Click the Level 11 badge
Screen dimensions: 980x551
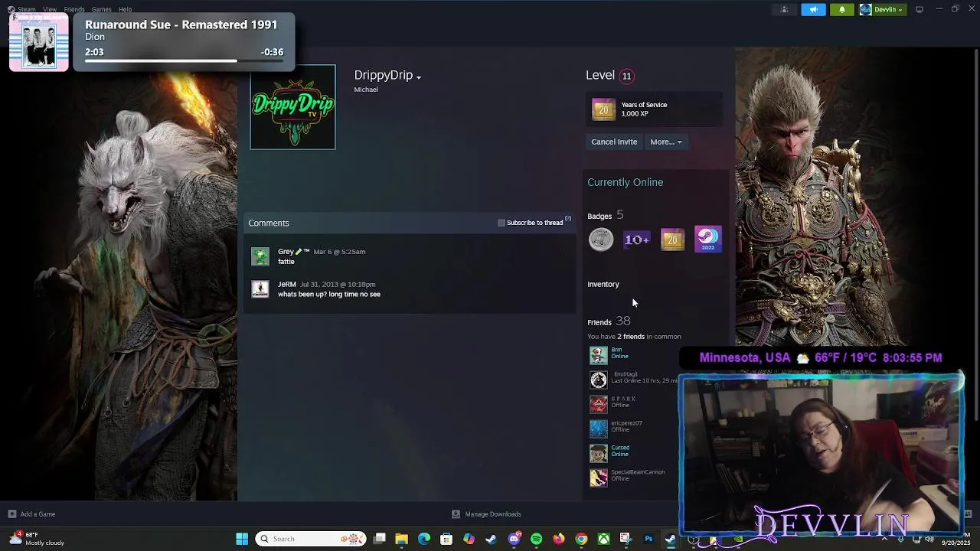point(626,76)
